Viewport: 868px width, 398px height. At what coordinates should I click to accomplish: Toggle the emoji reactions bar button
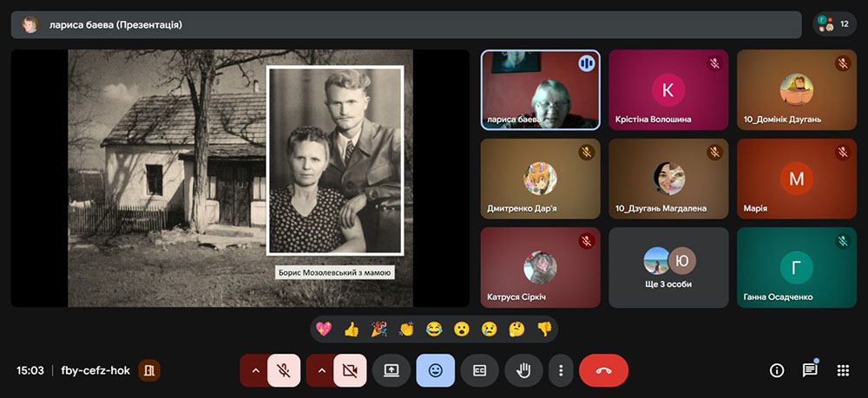click(x=435, y=370)
